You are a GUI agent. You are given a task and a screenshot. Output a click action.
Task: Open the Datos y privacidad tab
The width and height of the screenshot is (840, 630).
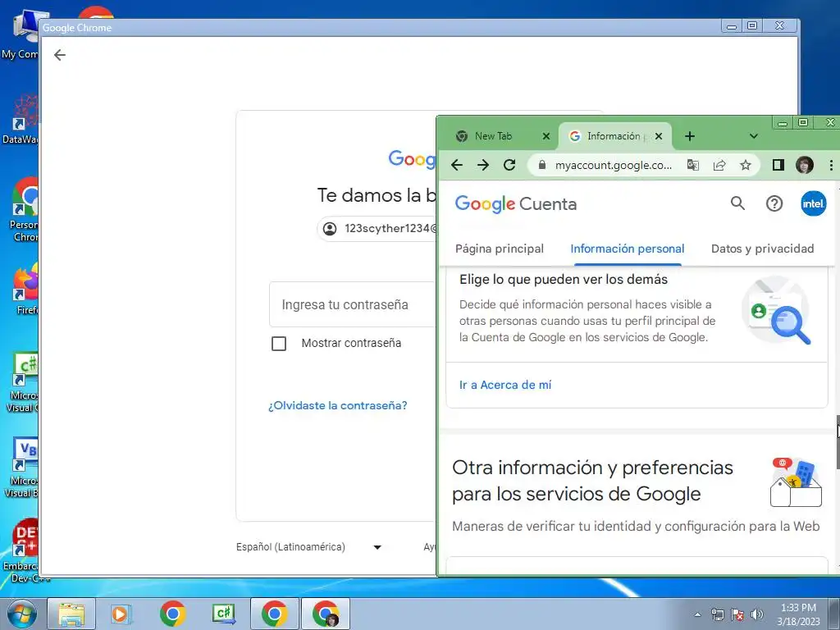click(762, 249)
